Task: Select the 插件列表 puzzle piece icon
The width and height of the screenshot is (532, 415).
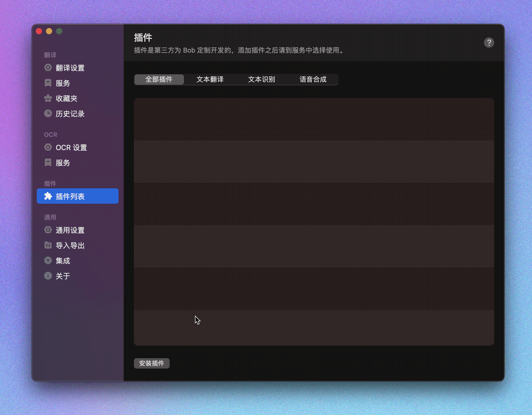Action: pyautogui.click(x=48, y=196)
